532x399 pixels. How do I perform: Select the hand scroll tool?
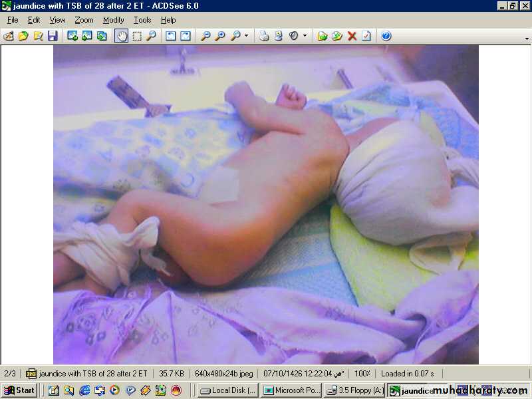tap(121, 36)
